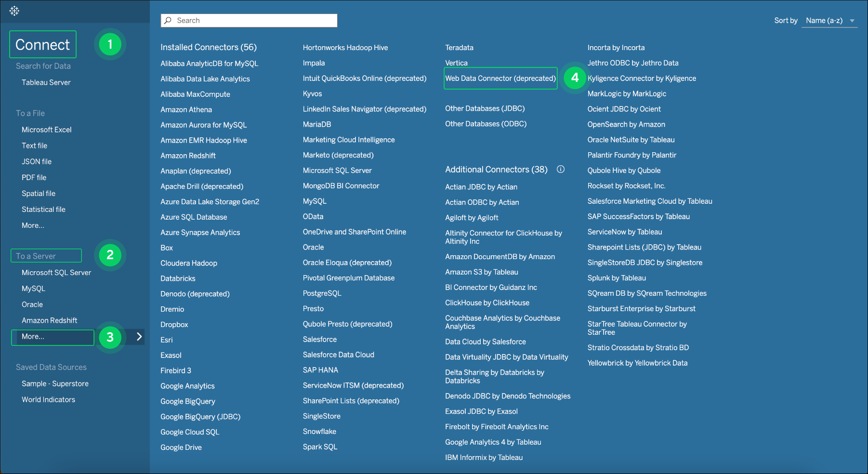Click the magnifier icon in search box
Image resolution: width=868 pixels, height=474 pixels.
click(168, 20)
